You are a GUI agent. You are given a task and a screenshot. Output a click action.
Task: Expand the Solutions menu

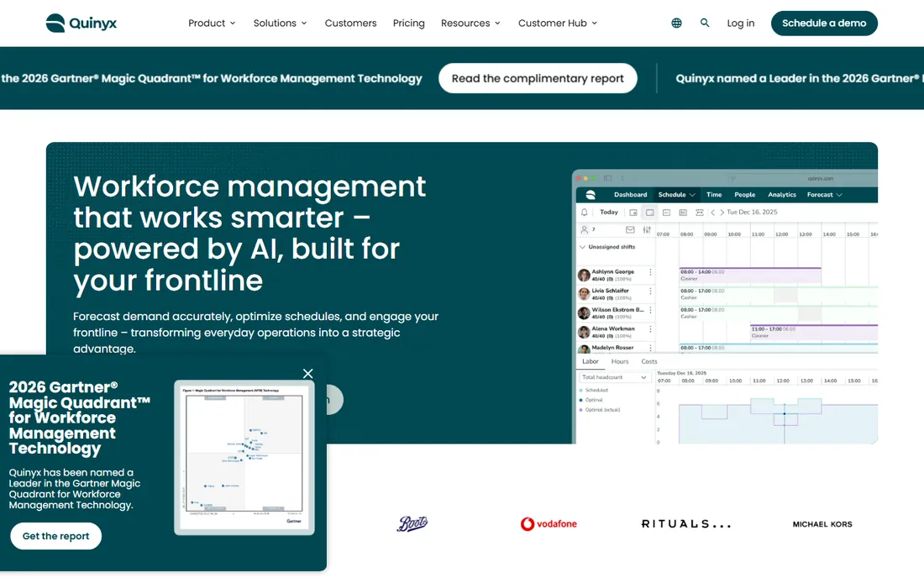tap(280, 23)
